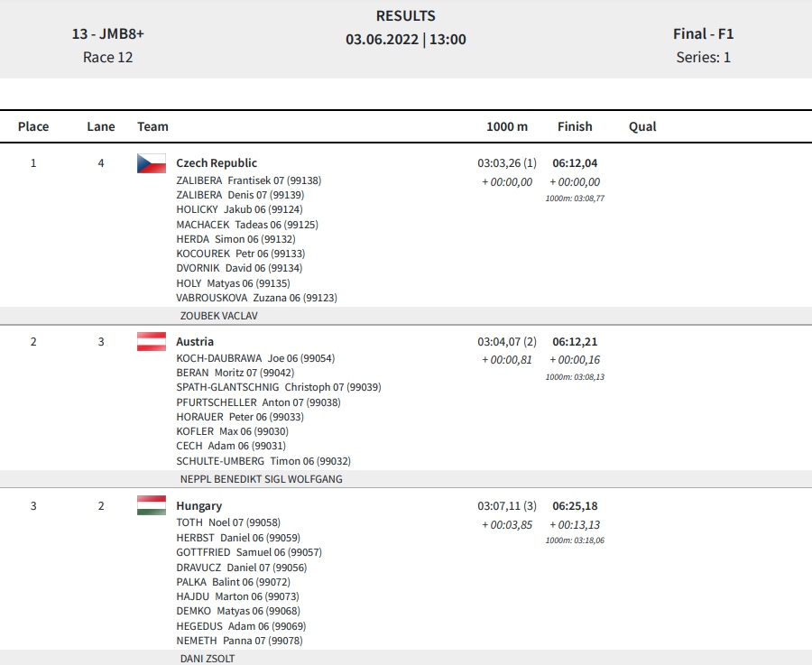The width and height of the screenshot is (812, 665).
Task: Click the Final - F1 heading
Action: pyautogui.click(x=703, y=34)
